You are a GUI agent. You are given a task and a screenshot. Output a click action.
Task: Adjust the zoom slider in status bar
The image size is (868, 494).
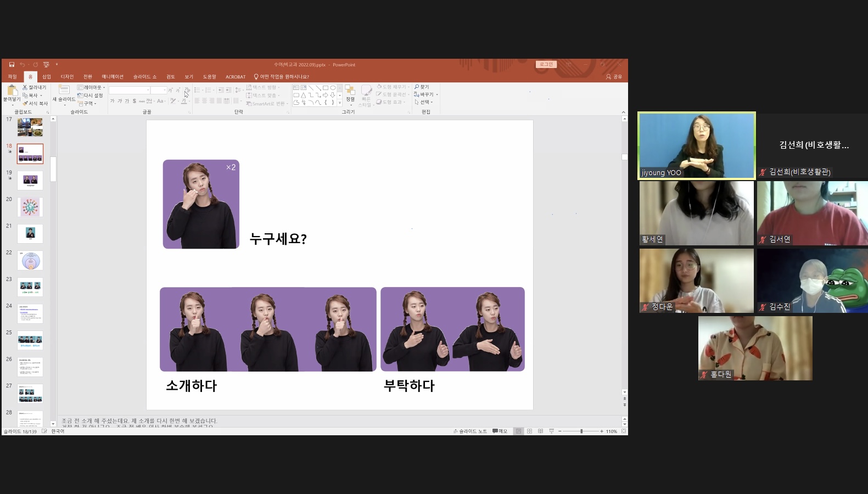[x=581, y=431]
